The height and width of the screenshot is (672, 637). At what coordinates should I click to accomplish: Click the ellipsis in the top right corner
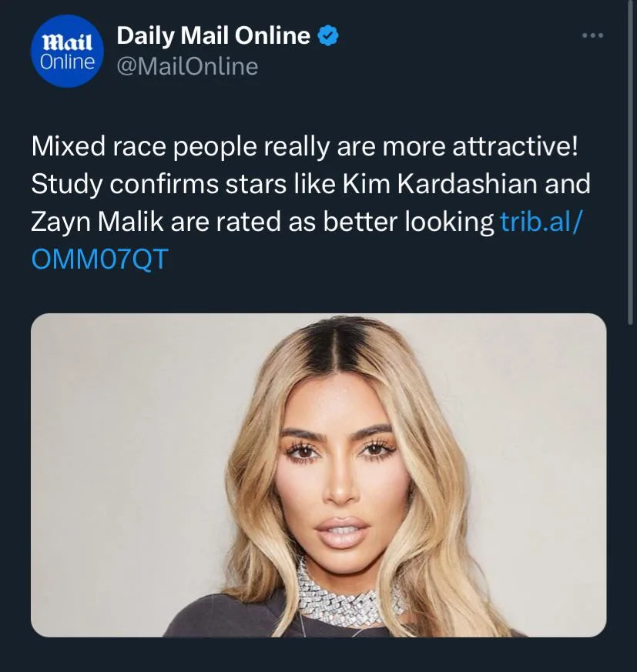coord(592,34)
